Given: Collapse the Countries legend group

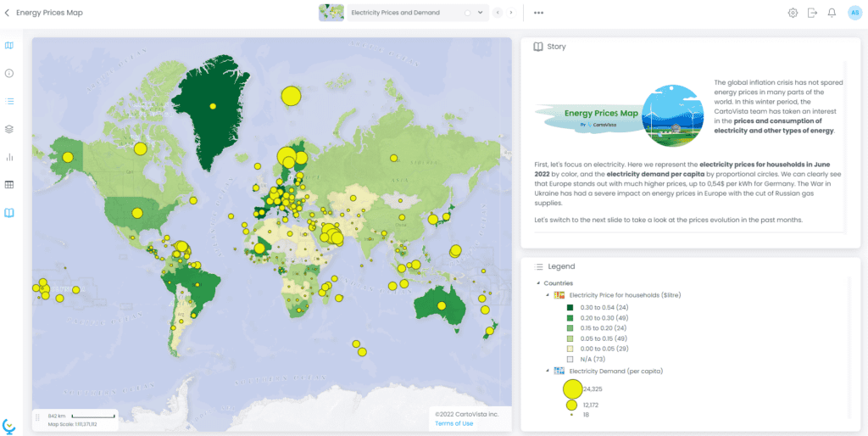Looking at the screenshot, I should pos(538,283).
